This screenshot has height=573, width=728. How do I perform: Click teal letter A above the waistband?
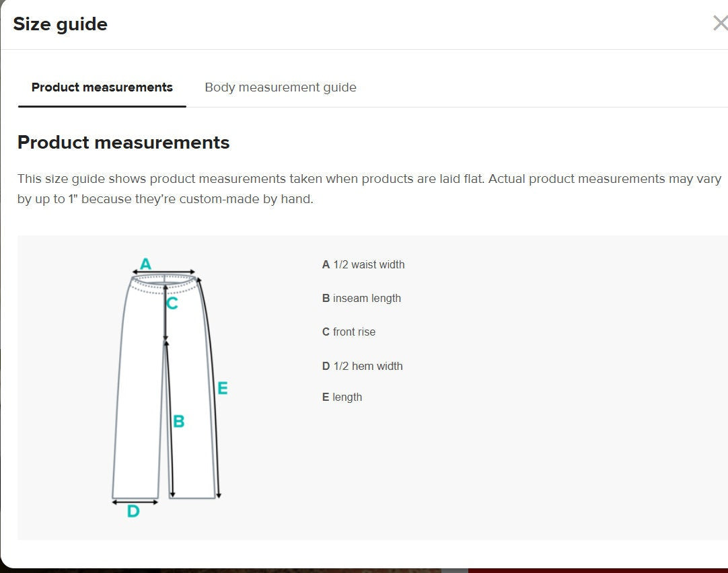(145, 264)
